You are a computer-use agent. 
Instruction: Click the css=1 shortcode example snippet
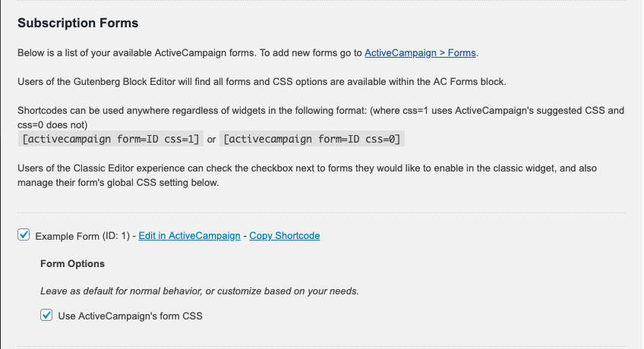[x=110, y=139]
